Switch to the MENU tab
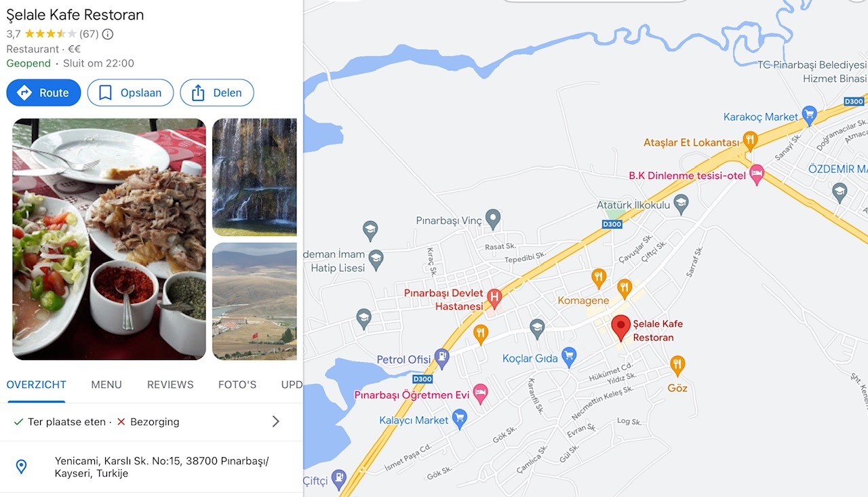The width and height of the screenshot is (868, 497). click(106, 384)
